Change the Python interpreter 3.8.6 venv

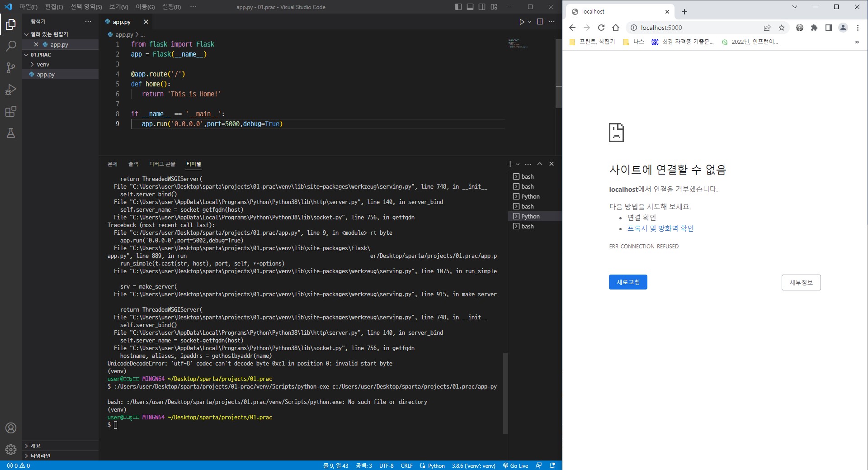[473, 465]
